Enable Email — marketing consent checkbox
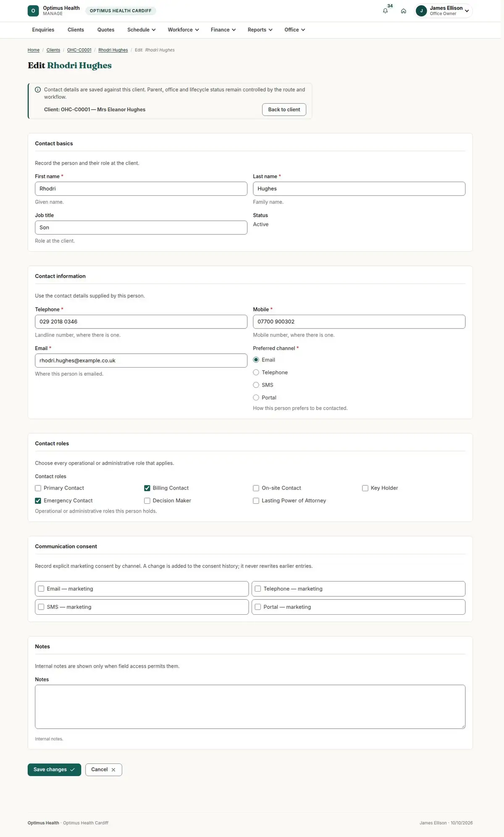The width and height of the screenshot is (504, 837). [41, 589]
